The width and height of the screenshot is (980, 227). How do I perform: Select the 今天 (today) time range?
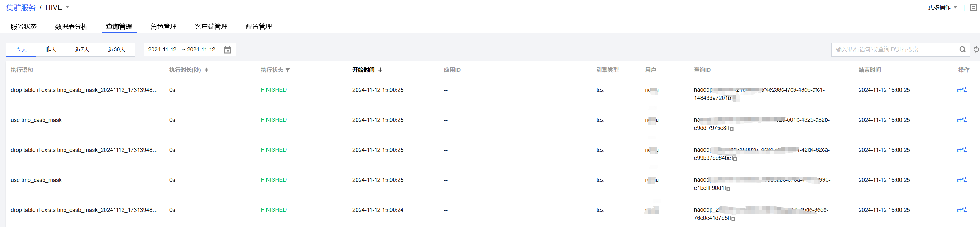coord(21,49)
